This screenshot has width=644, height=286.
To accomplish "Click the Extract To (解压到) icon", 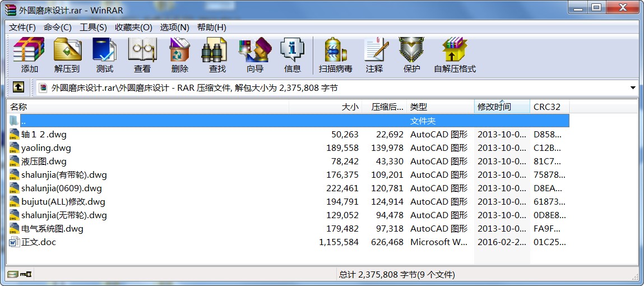I will point(67,55).
